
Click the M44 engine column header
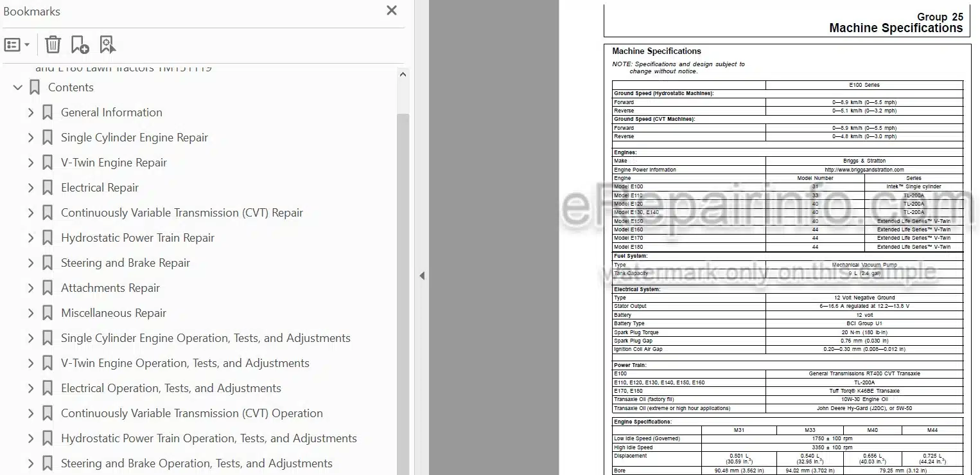pyautogui.click(x=932, y=430)
